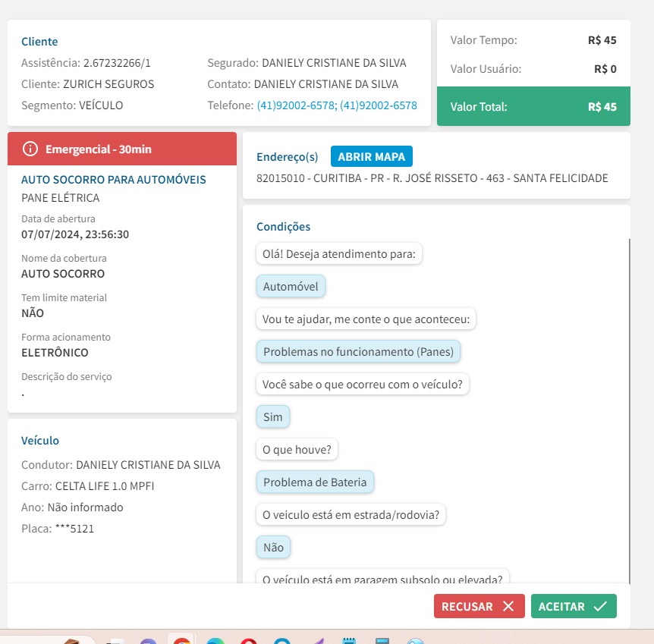
Task: Click the Olá! Deseja atendimento para: message
Action: click(x=339, y=253)
